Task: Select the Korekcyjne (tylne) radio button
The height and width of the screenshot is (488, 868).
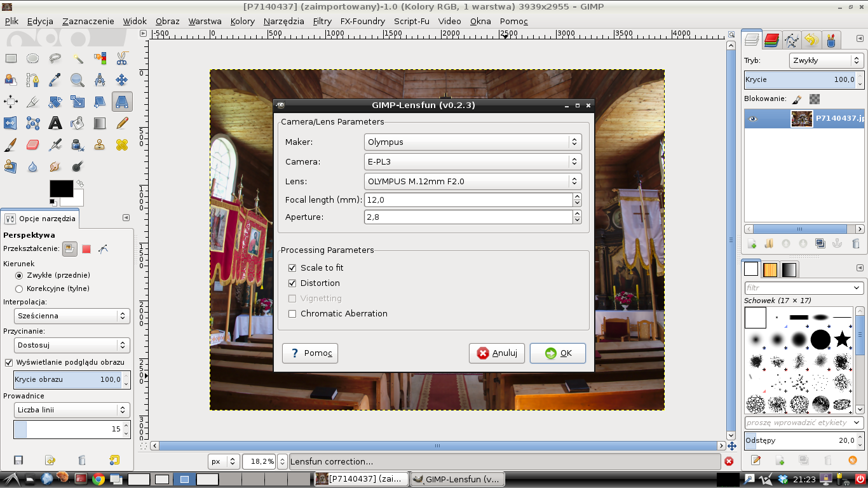Action: [19, 288]
